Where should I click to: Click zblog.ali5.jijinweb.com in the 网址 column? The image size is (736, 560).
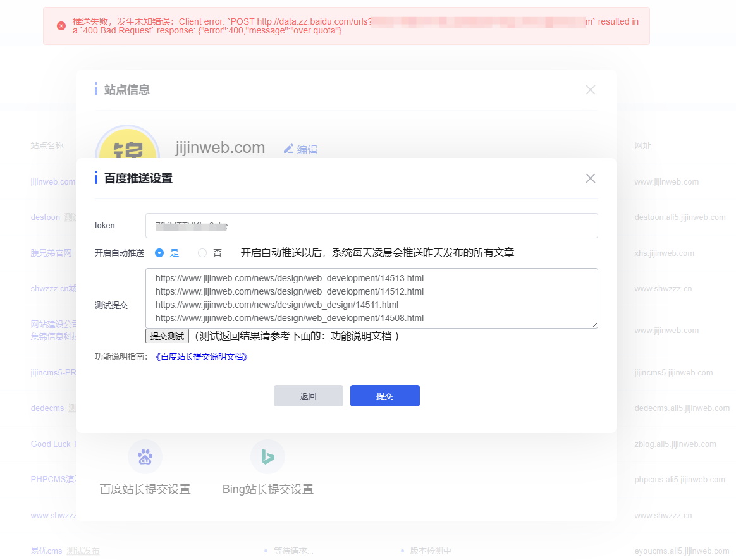click(x=675, y=444)
